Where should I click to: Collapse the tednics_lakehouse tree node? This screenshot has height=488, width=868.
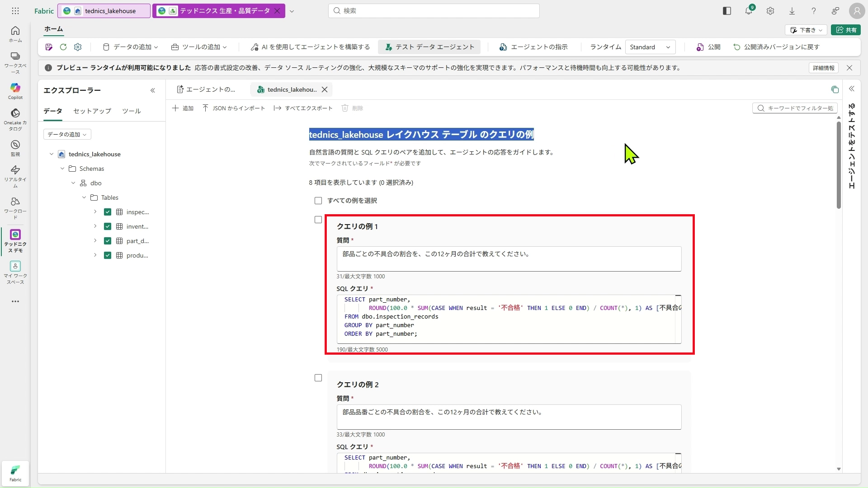point(52,154)
